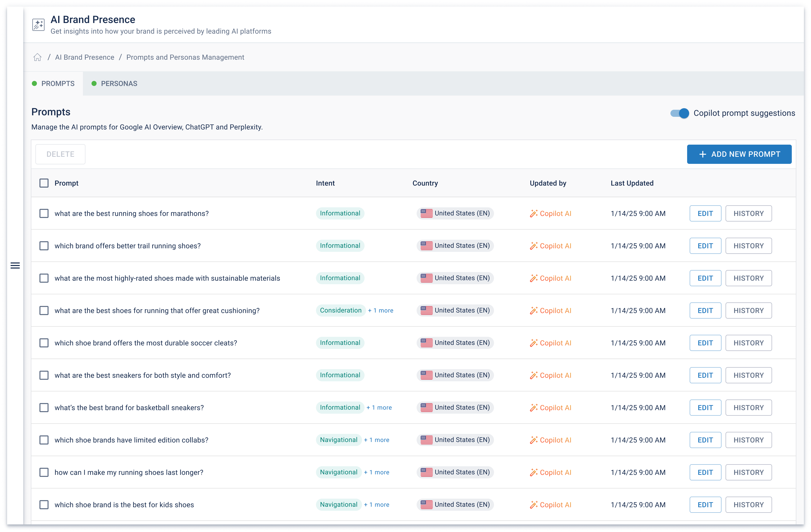Click Copilot AI wand icon in soccer cleats row
The width and height of the screenshot is (811, 532).
[534, 343]
